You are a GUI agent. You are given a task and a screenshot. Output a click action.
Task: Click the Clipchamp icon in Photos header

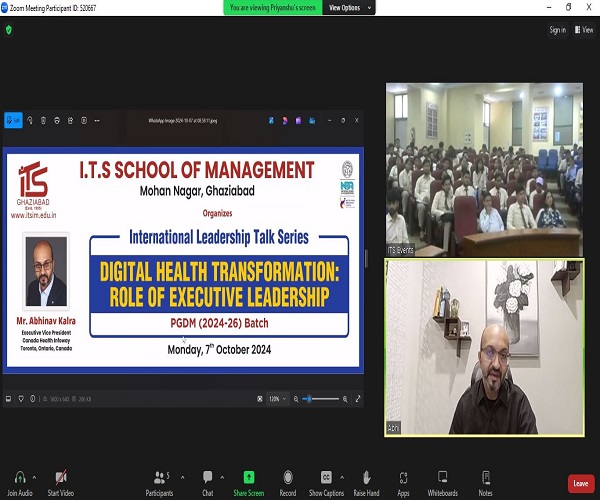[285, 121]
